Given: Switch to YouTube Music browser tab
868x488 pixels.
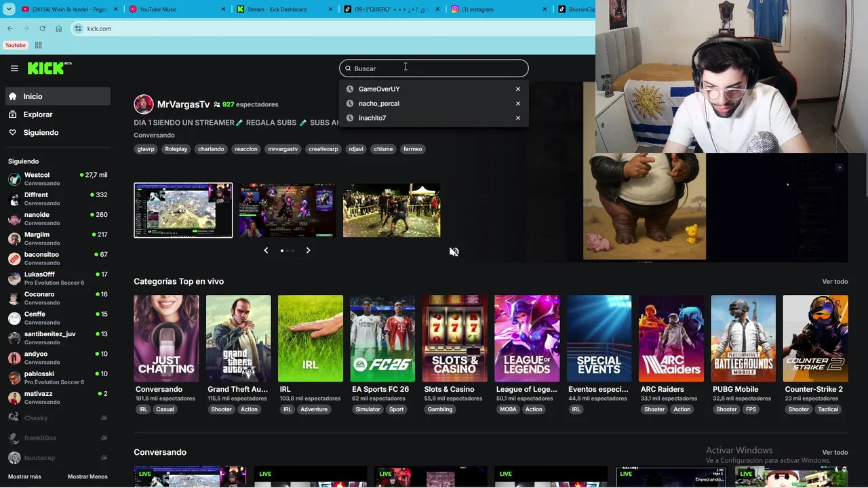Looking at the screenshot, I should [176, 9].
